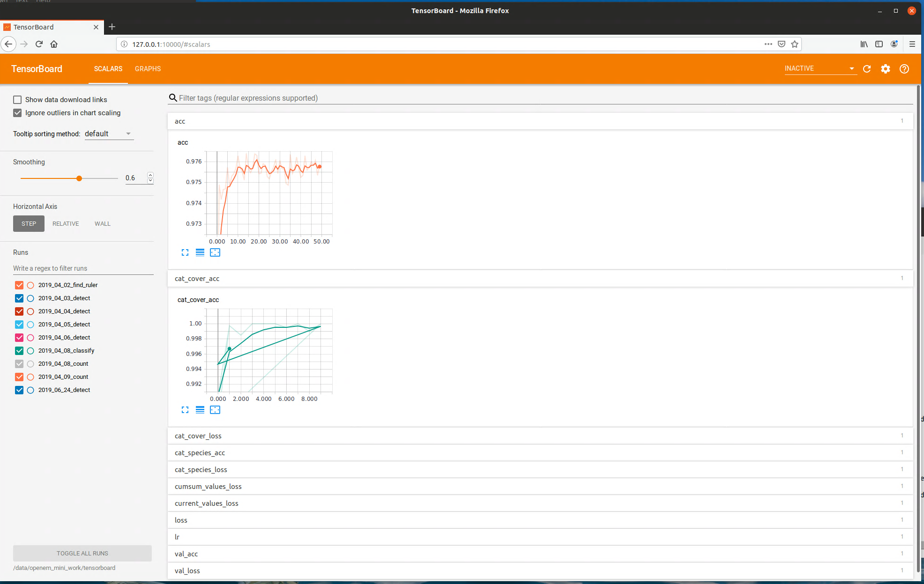Focus the runs regex filter field
924x584 pixels.
point(83,268)
